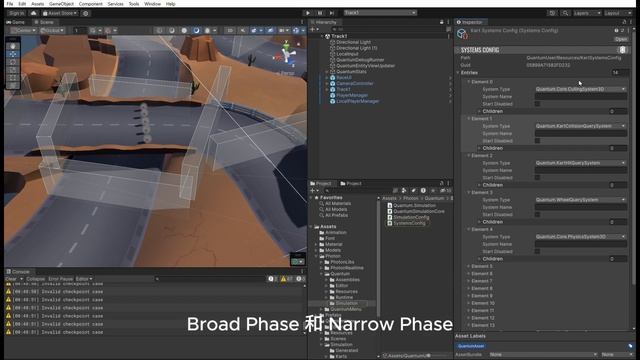The height and width of the screenshot is (360, 640).
Task: Toggle Start Disabled checkbox for Element 0
Action: 538,104
